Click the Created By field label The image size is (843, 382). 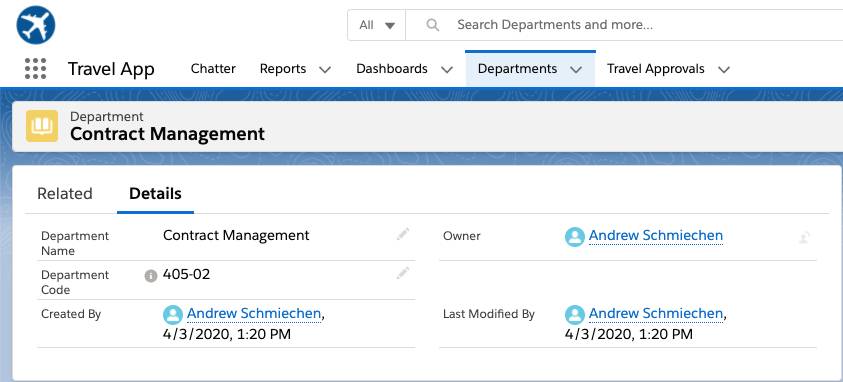tap(71, 314)
